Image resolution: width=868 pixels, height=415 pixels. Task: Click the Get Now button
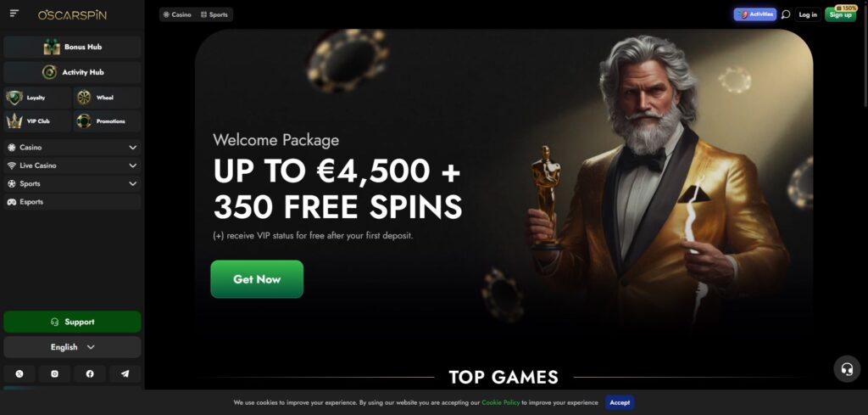[x=257, y=279]
